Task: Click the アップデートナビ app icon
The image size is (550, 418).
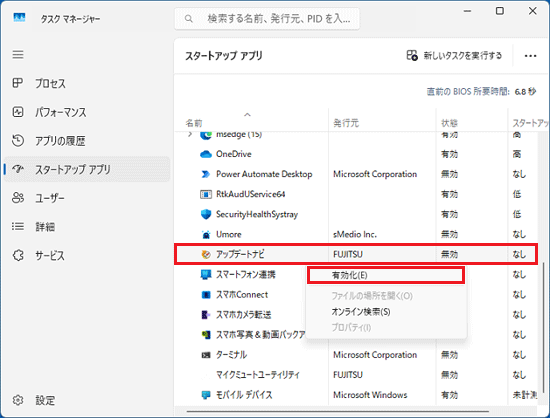Action: (x=206, y=254)
